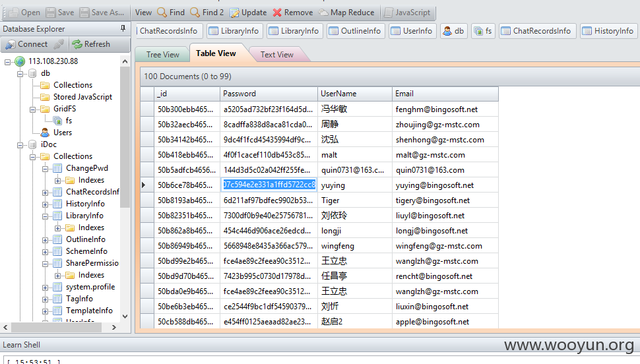Image resolution: width=640 pixels, height=364 pixels.
Task: Switch to HistoryInfo document tab
Action: (x=608, y=31)
